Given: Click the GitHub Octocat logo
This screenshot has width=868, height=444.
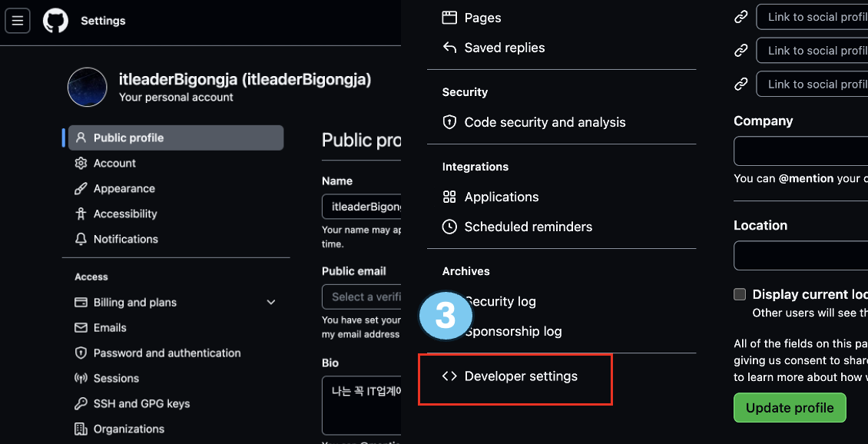Looking at the screenshot, I should pos(55,21).
